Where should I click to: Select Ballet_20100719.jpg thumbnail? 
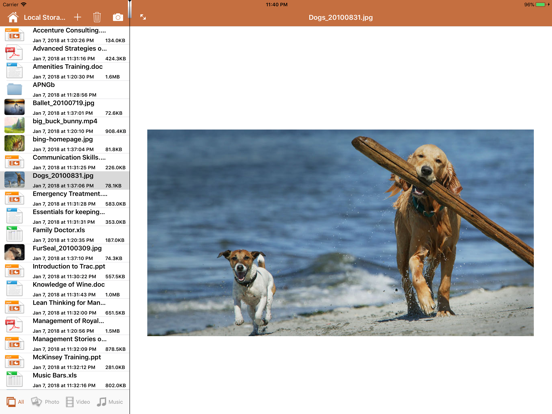14,107
